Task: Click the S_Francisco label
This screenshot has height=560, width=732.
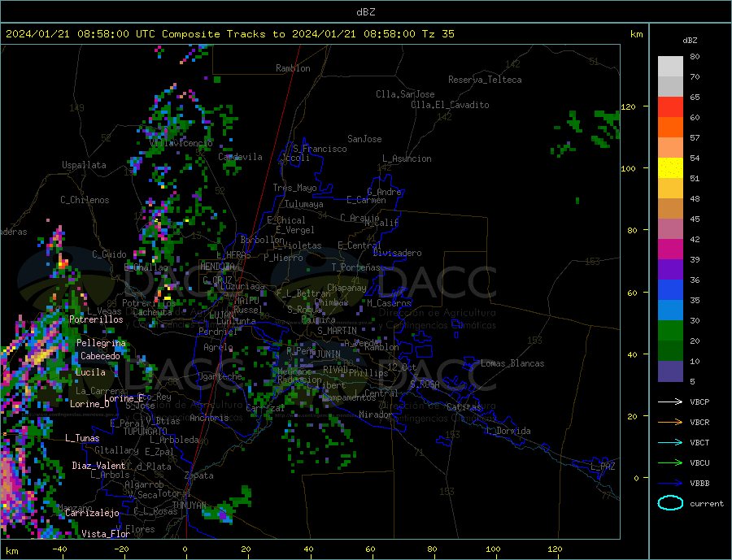Action: (320, 150)
